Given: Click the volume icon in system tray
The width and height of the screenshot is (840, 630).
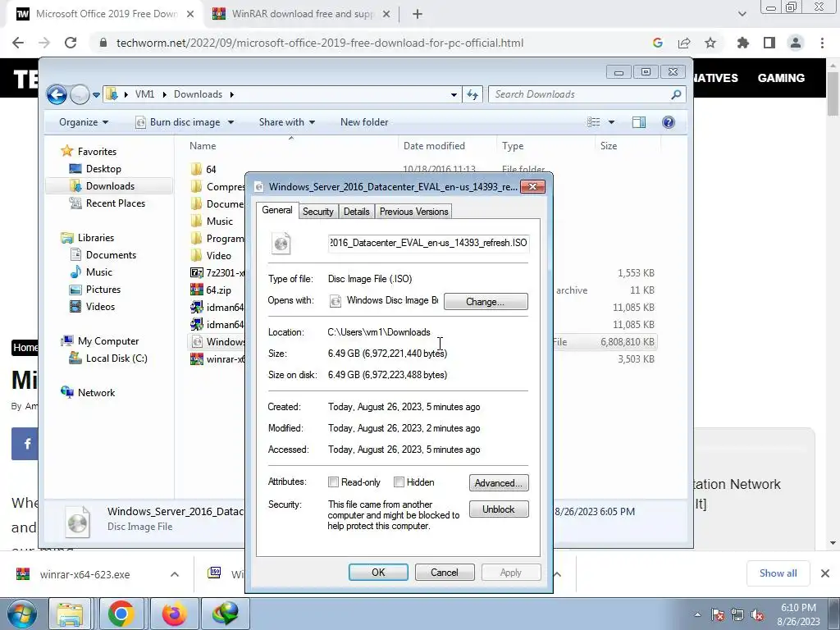Looking at the screenshot, I should [757, 615].
